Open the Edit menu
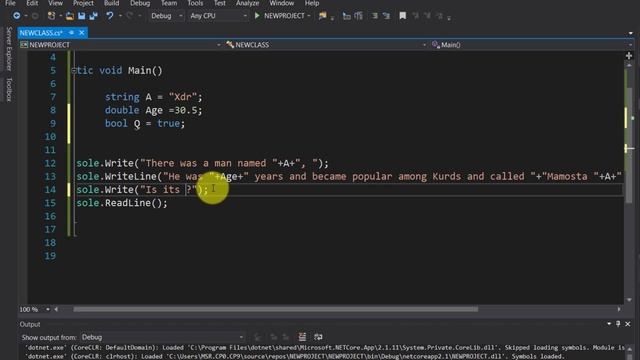The height and width of the screenshot is (360, 640). point(32,3)
